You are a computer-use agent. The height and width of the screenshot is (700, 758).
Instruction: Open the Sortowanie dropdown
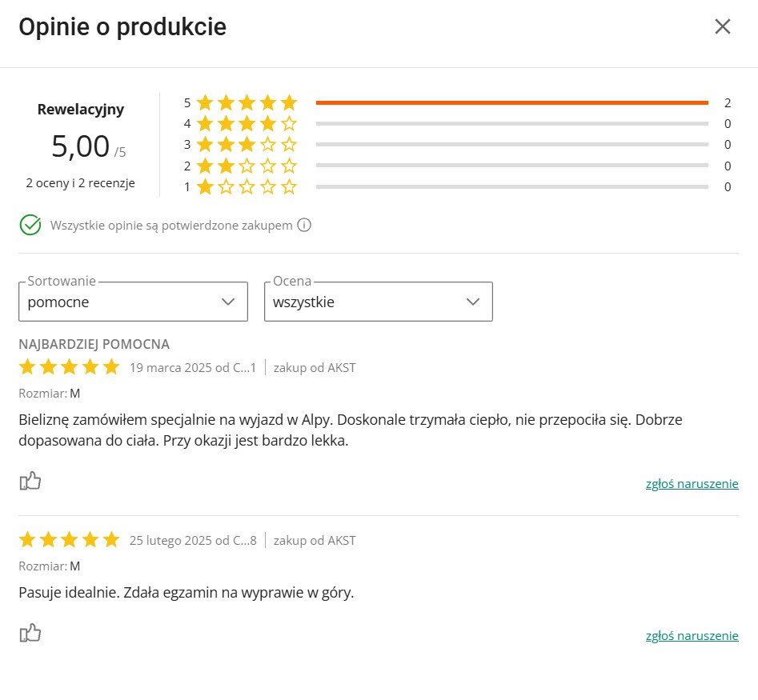[133, 302]
